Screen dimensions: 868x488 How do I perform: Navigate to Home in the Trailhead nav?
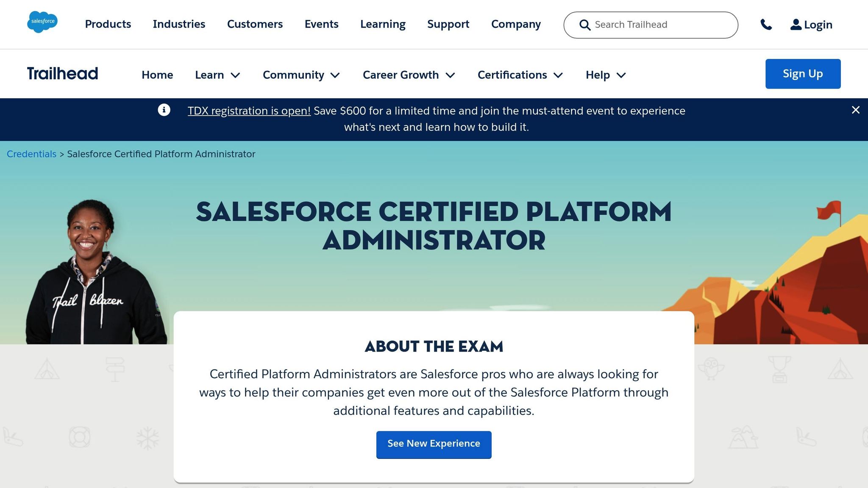(x=157, y=75)
